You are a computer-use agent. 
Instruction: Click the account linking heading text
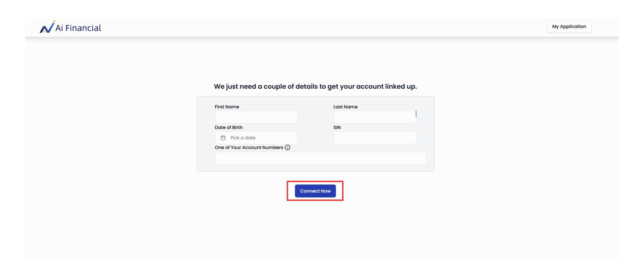[x=315, y=86]
